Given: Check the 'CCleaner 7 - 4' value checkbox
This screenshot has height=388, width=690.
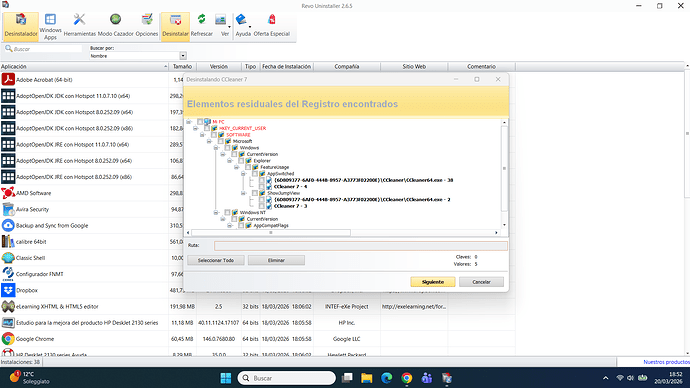Looking at the screenshot, I should (x=262, y=187).
